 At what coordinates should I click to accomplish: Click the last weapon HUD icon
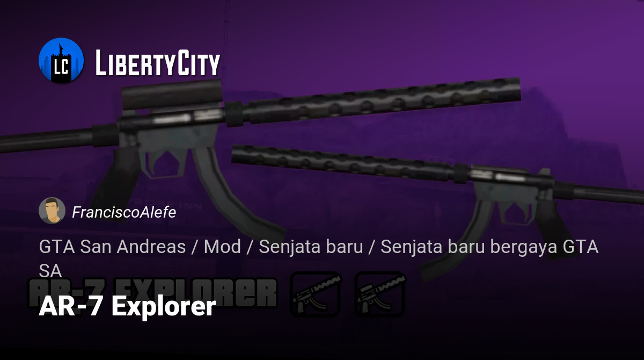tap(380, 294)
